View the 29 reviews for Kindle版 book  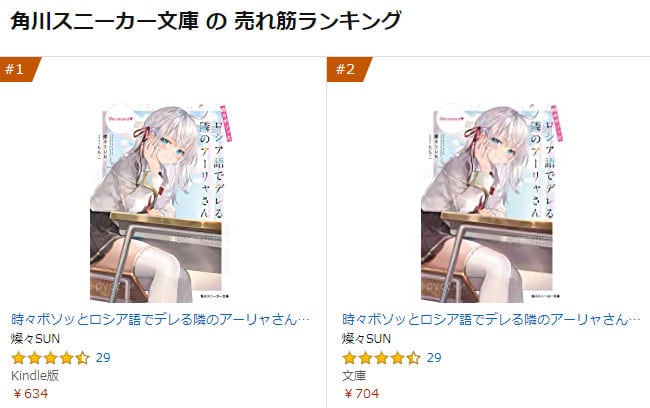tap(103, 358)
